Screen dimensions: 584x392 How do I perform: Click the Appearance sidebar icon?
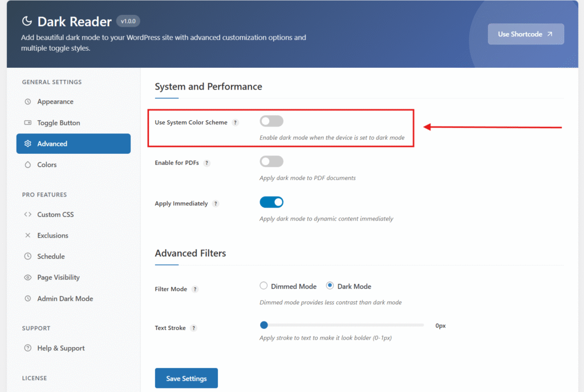tap(27, 101)
